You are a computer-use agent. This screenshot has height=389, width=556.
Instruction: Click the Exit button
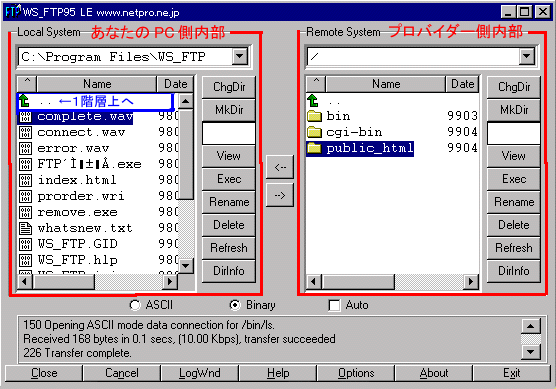(512, 373)
